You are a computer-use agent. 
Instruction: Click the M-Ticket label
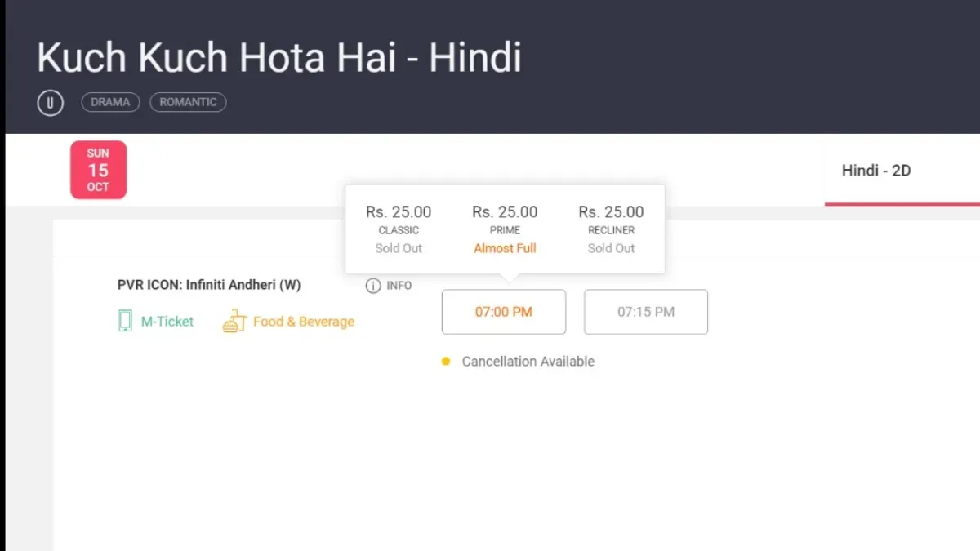coord(167,322)
